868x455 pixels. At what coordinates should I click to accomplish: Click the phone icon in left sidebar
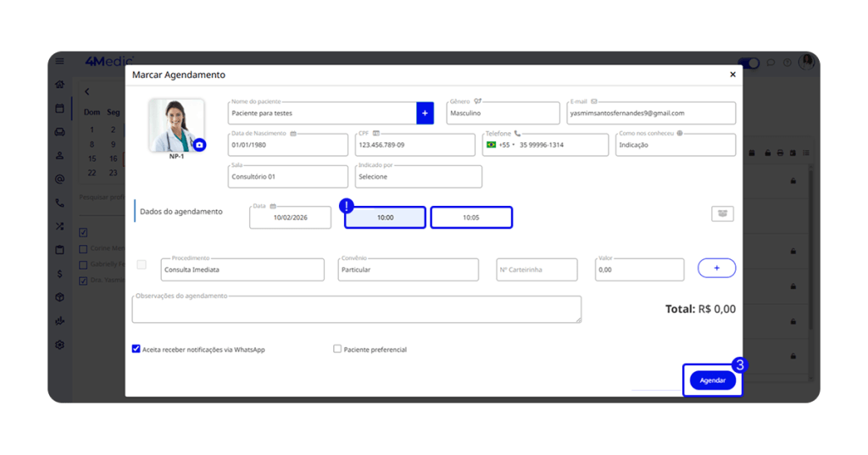[x=59, y=203]
